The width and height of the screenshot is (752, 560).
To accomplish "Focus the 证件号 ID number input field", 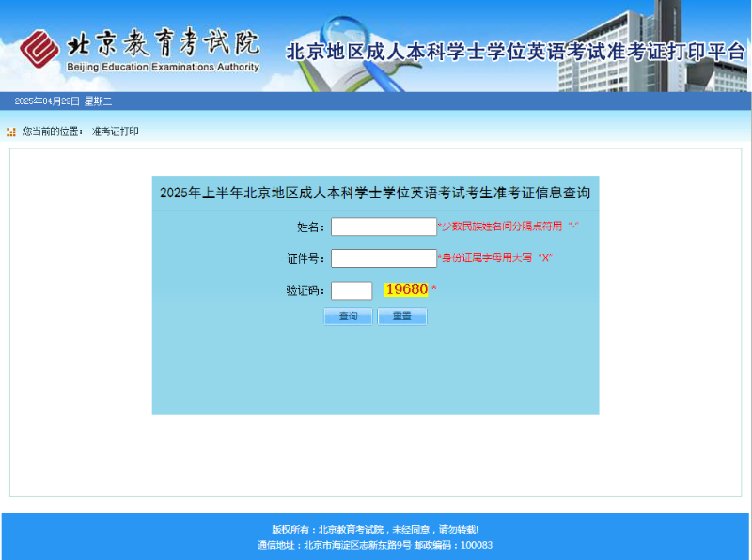I will coord(384,258).
